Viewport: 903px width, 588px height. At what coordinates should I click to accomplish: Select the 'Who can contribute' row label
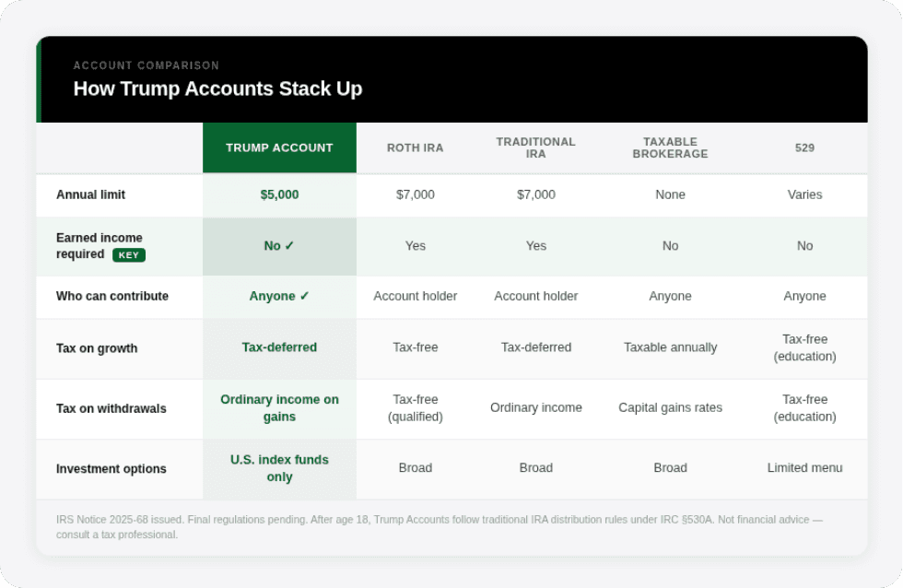tap(112, 297)
